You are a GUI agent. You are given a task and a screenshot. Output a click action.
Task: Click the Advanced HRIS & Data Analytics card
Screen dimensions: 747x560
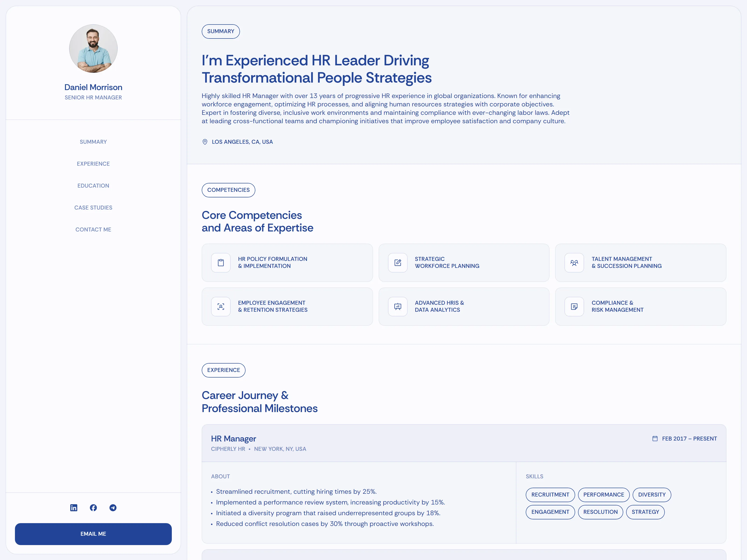464,307
